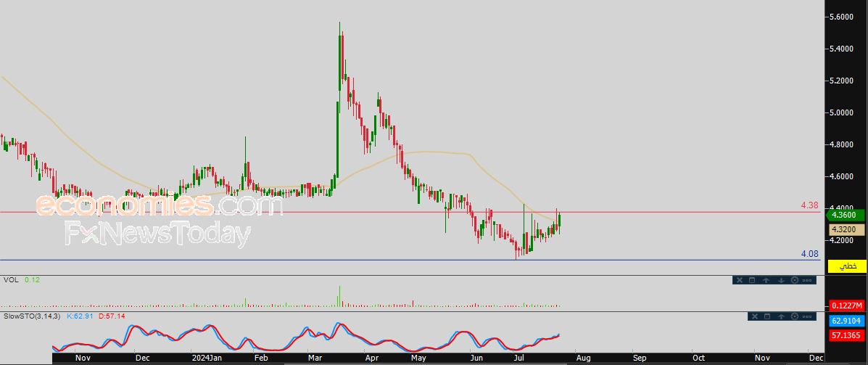Click the May timeline label
Image resolution: width=868 pixels, height=365 pixels.
(x=420, y=358)
